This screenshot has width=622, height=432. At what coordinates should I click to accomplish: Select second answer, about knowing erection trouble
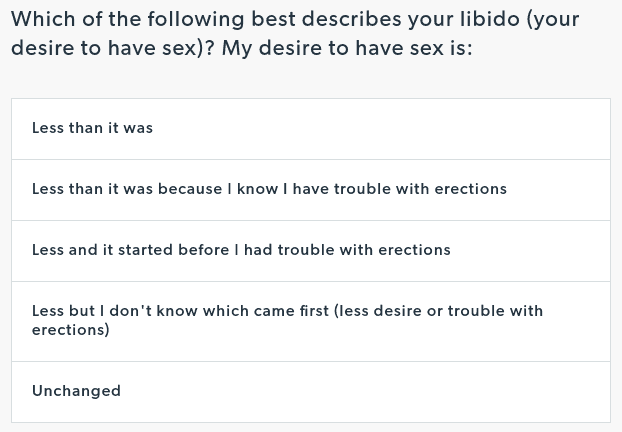(310, 190)
